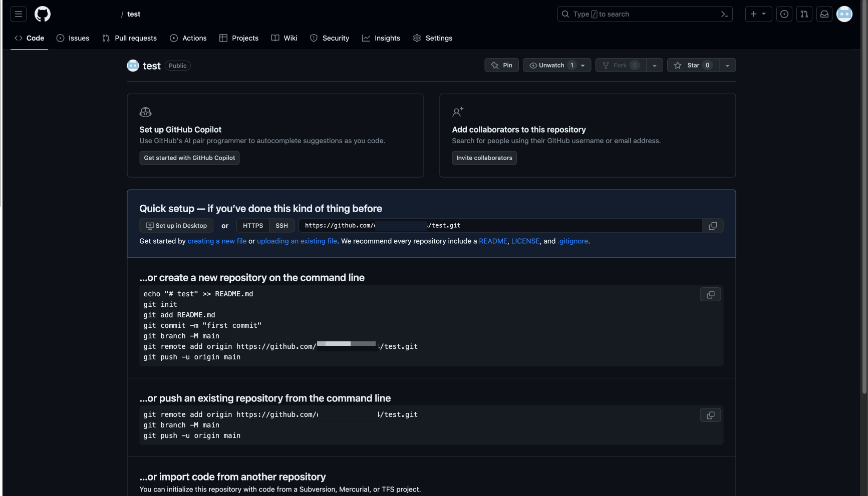Click the repository clone URL field
The height and width of the screenshot is (496, 868).
point(500,226)
